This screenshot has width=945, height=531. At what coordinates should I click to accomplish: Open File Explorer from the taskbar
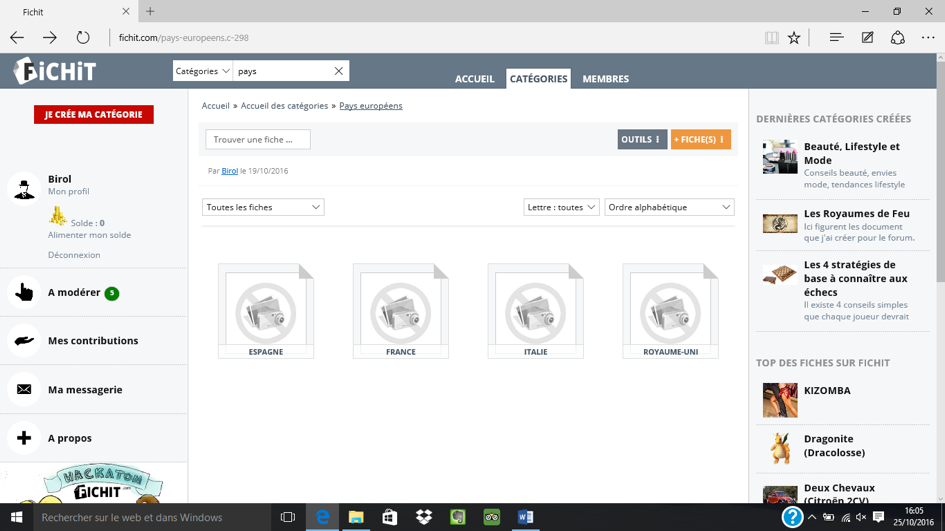click(x=356, y=517)
